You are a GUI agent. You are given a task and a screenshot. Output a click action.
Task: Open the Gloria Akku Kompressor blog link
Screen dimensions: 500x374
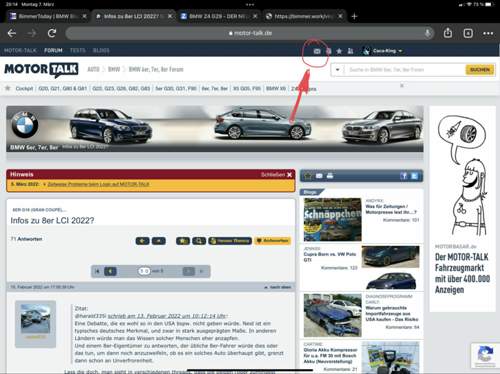click(x=330, y=355)
